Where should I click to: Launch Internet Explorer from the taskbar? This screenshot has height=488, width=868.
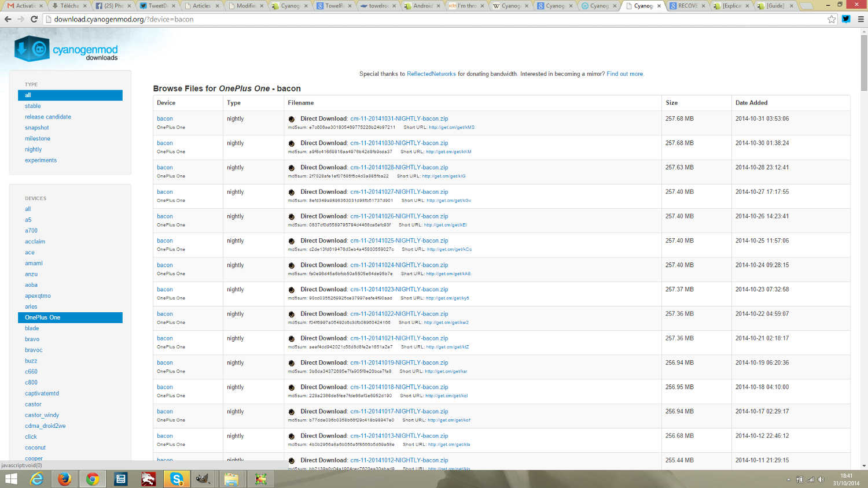tap(37, 479)
